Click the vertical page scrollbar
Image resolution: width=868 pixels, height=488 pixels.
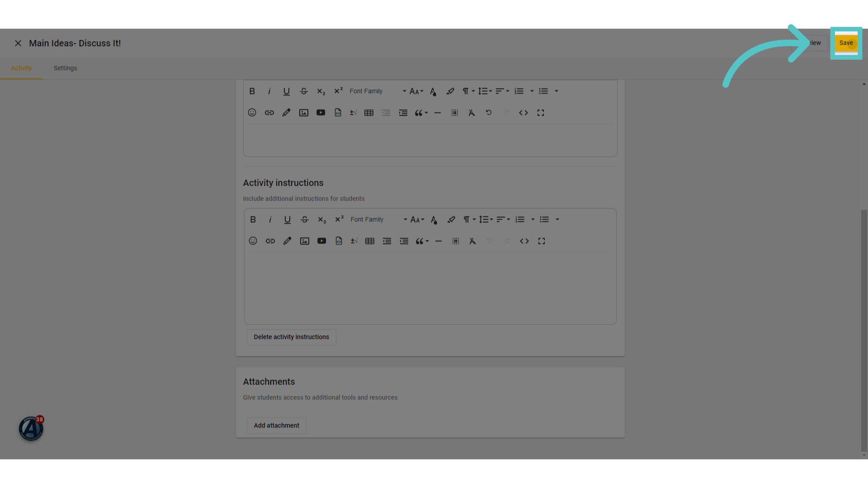864,330
